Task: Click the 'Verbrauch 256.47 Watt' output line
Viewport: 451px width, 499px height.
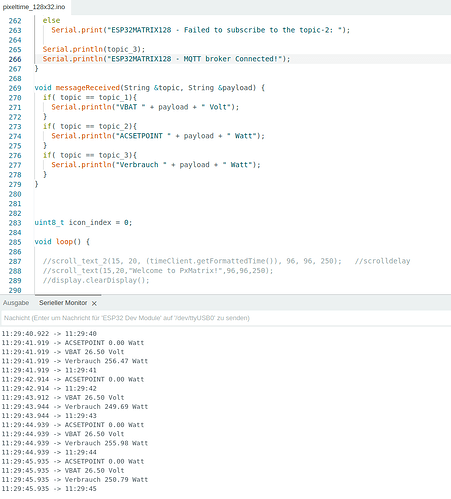Action: click(75, 361)
